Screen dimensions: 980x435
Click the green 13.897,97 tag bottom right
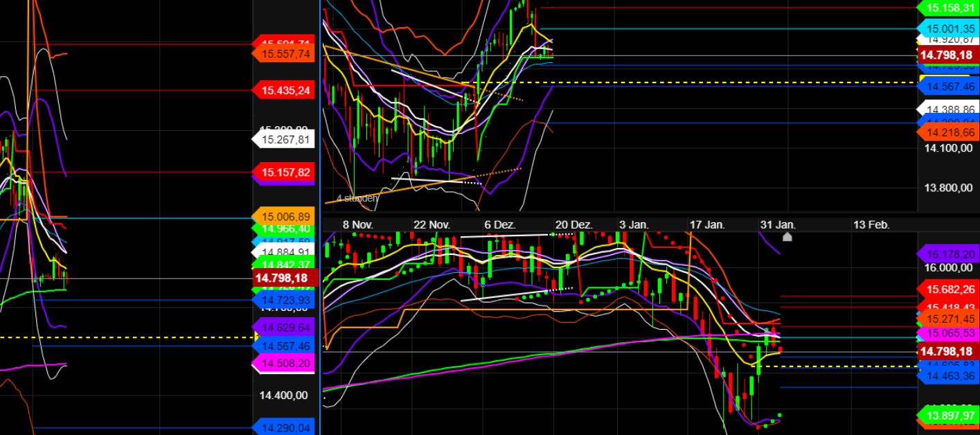click(x=950, y=416)
